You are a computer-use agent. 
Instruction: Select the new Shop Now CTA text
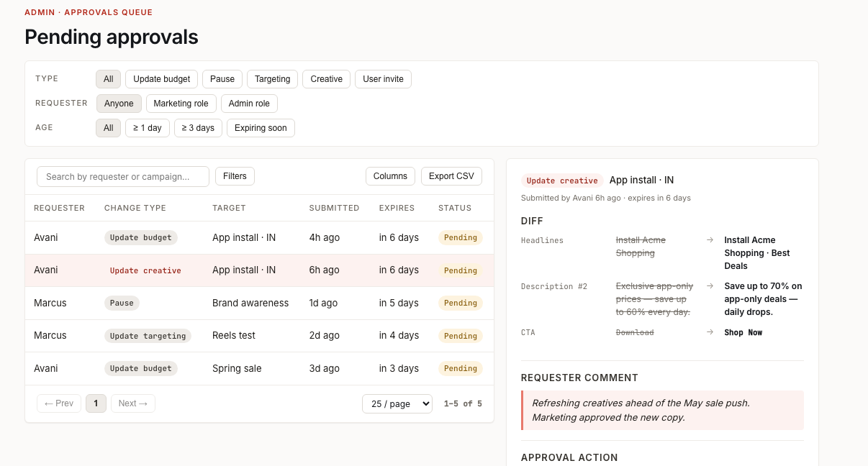coord(743,332)
